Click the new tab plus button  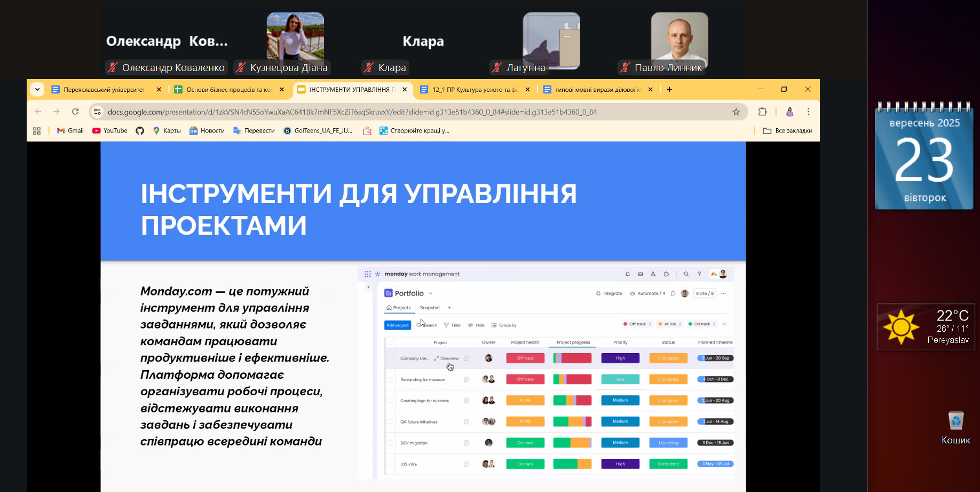point(669,90)
